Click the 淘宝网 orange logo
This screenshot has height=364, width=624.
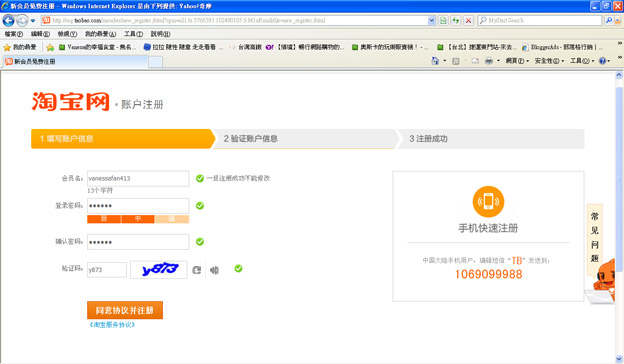pos(70,101)
